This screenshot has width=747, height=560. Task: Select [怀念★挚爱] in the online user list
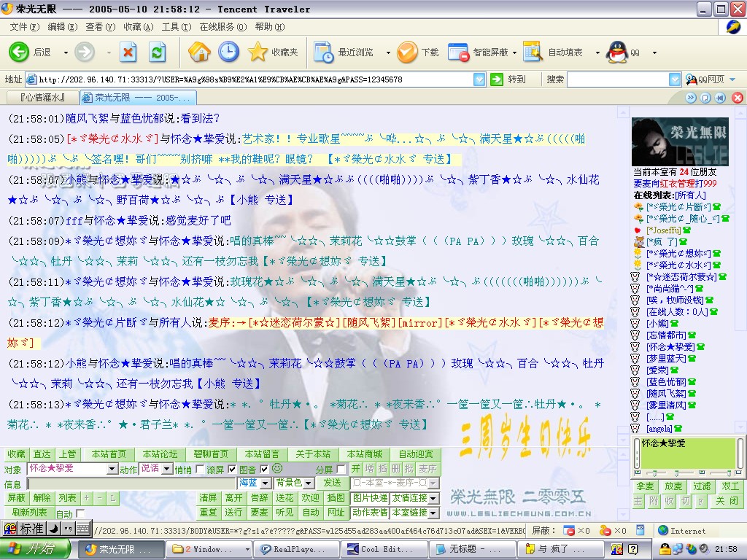click(x=670, y=346)
